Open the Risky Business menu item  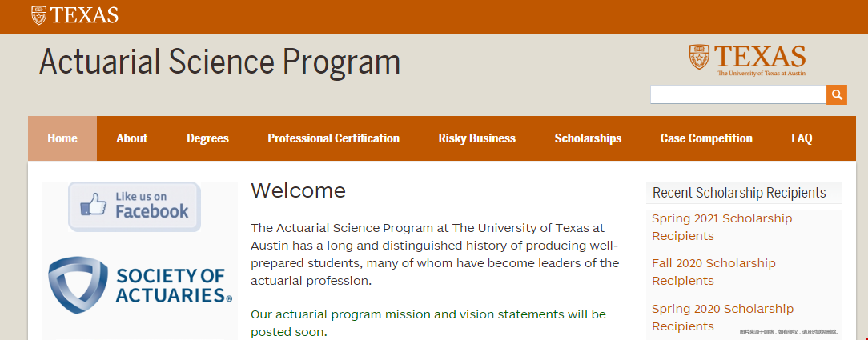tap(477, 138)
